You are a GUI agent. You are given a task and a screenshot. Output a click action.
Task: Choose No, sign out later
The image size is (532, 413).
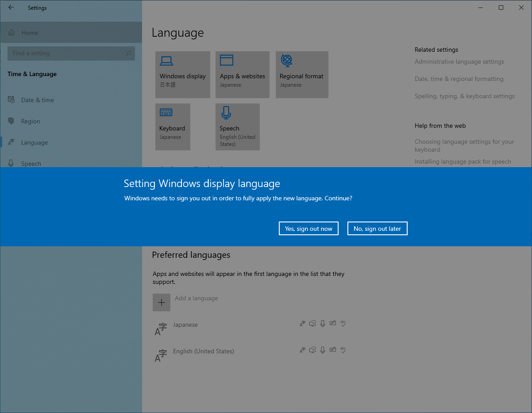(x=377, y=229)
